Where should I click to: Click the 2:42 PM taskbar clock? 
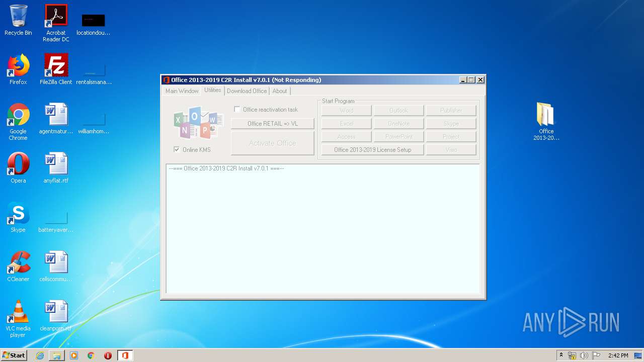tap(618, 355)
